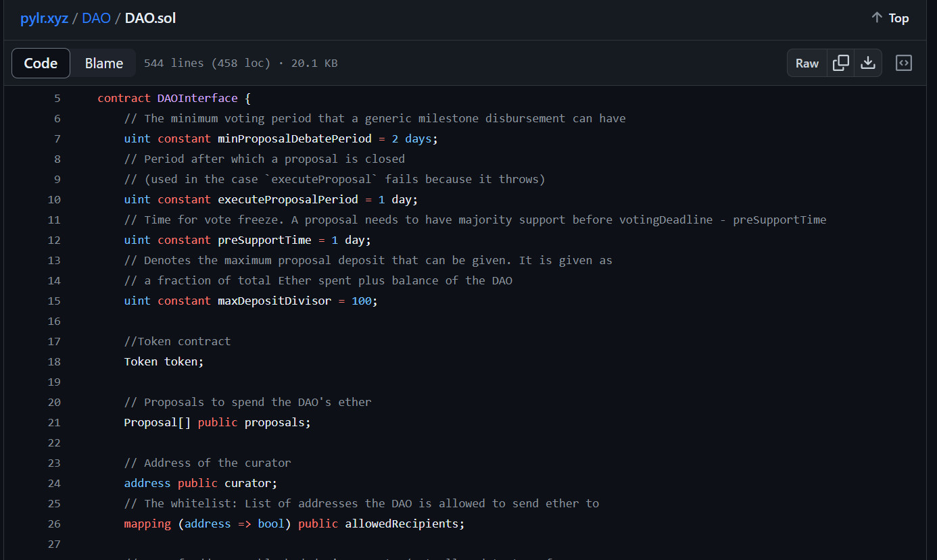The width and height of the screenshot is (937, 560).
Task: Select line number 5 in gutter
Action: [57, 99]
